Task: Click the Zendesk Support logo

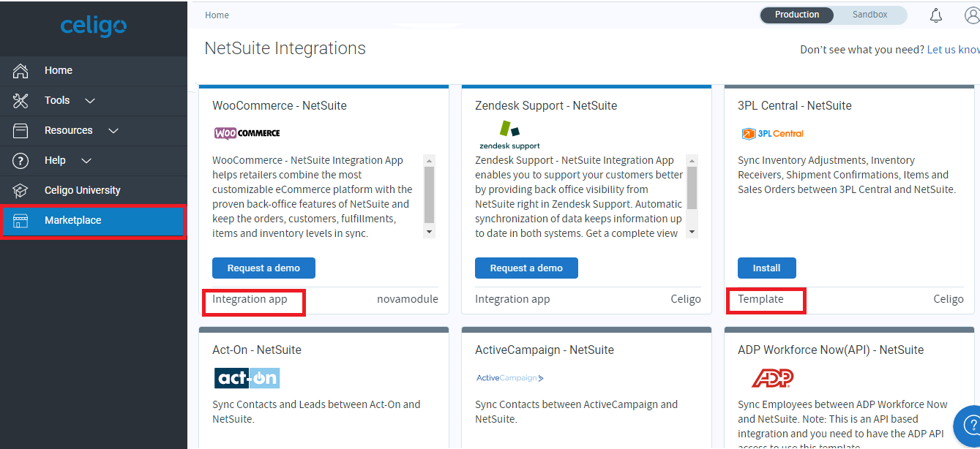Action: [x=509, y=135]
